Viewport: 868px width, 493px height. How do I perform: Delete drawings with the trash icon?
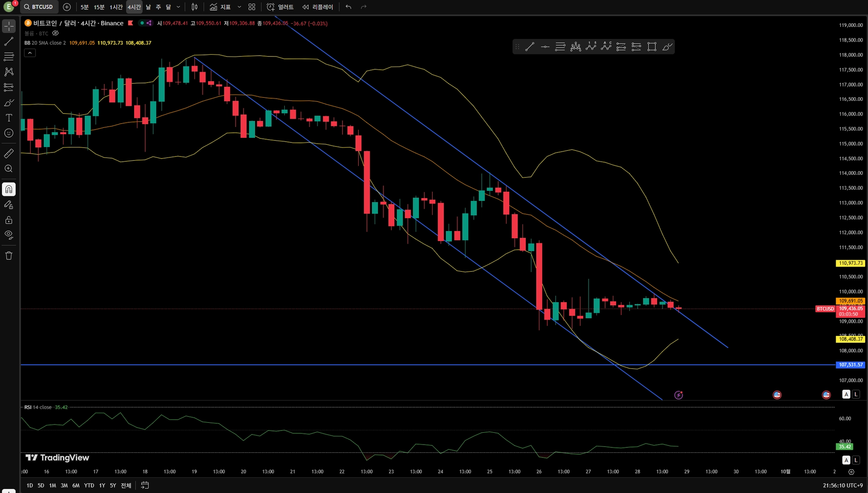9,256
